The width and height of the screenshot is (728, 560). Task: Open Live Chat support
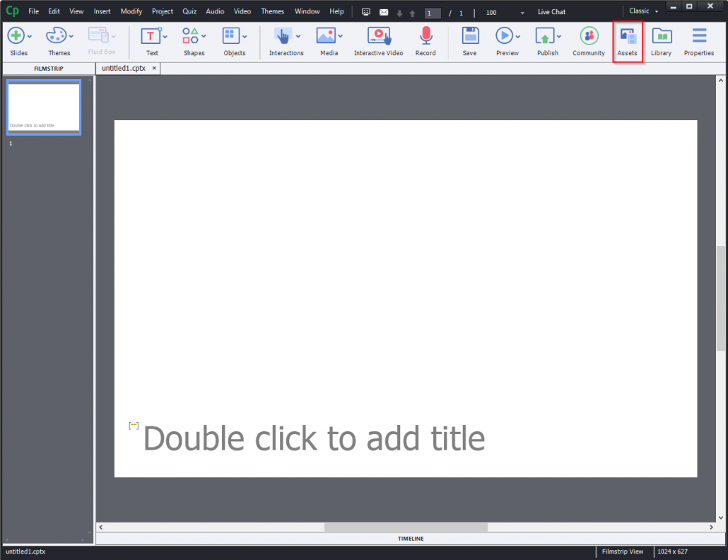pyautogui.click(x=551, y=11)
